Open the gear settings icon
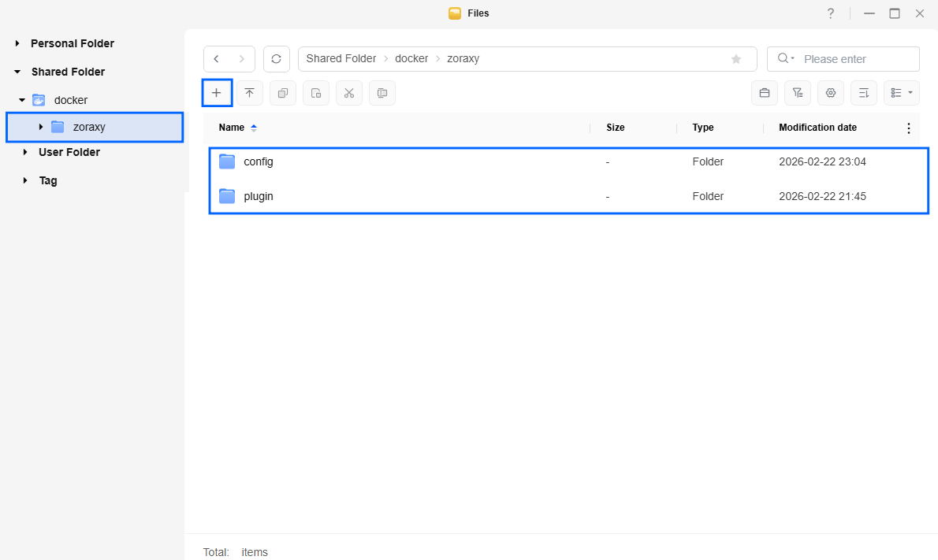The height and width of the screenshot is (560, 938). 830,93
